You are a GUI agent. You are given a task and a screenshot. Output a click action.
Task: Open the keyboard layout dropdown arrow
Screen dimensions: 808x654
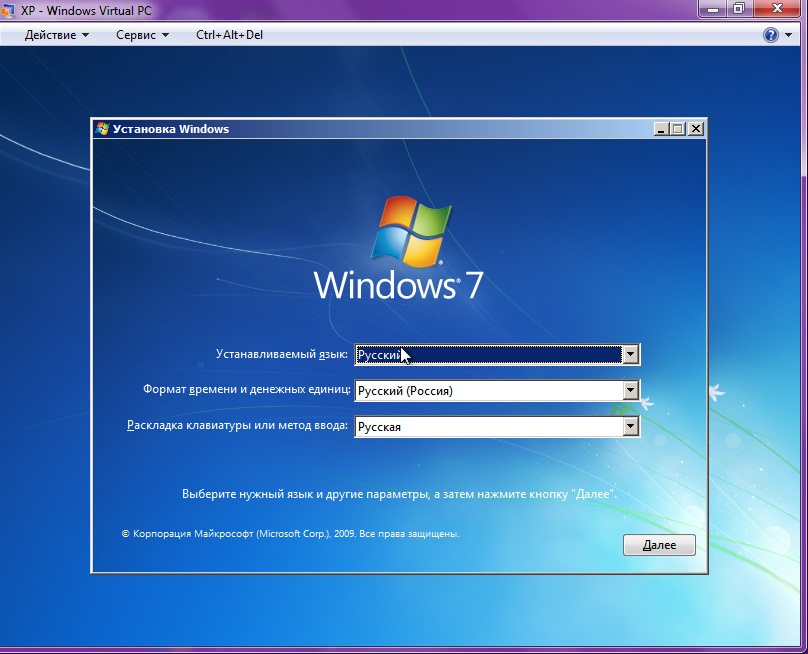pos(630,426)
